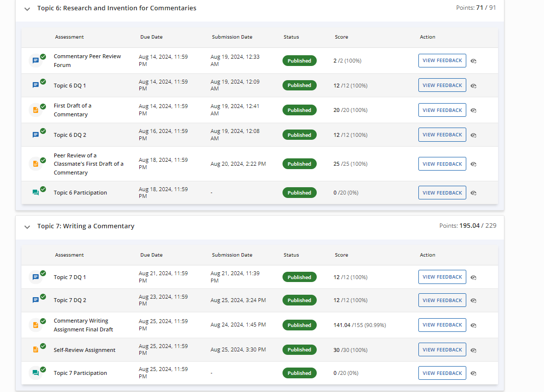The width and height of the screenshot is (544, 392).
Task: Click 'Topic 7: Writing a Commentary' title
Action: click(x=86, y=226)
